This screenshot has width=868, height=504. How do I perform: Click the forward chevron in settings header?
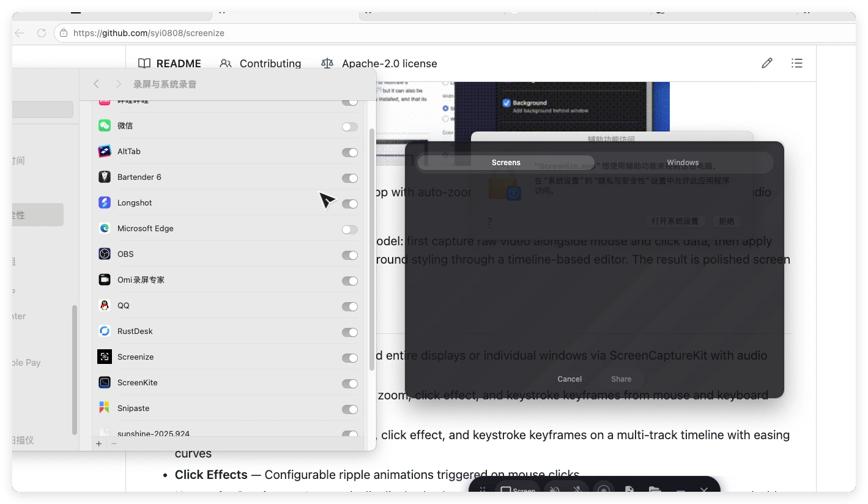click(118, 84)
